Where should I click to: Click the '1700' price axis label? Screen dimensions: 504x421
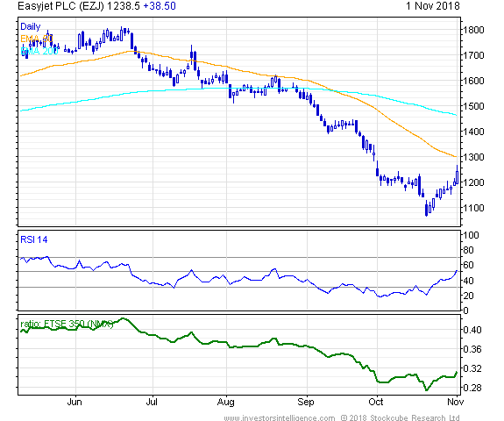(x=473, y=55)
